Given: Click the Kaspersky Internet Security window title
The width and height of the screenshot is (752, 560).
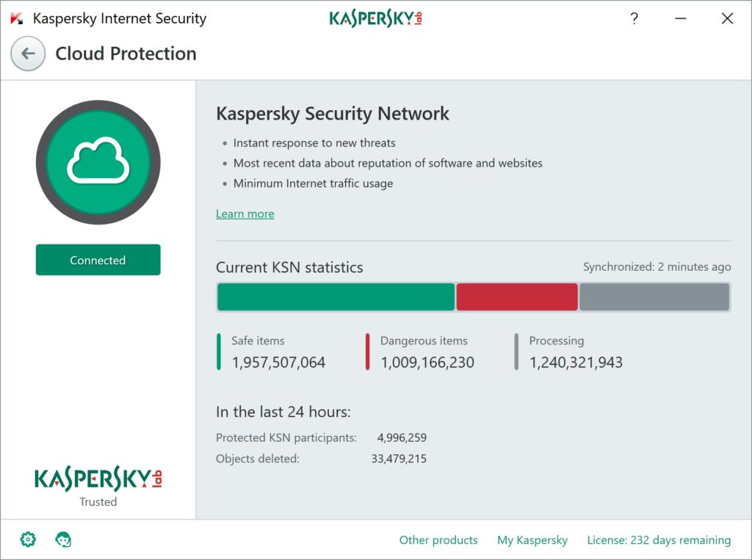Looking at the screenshot, I should point(120,18).
